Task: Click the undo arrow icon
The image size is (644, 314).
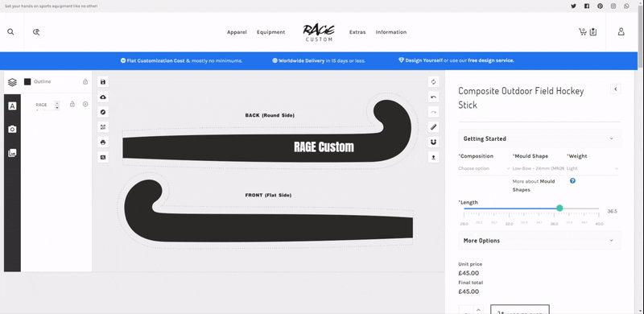Action: [x=433, y=97]
